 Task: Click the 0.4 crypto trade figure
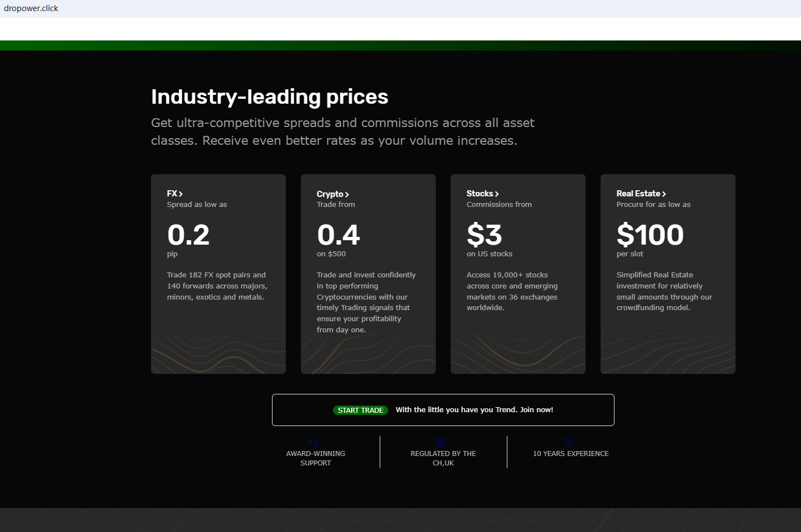339,235
